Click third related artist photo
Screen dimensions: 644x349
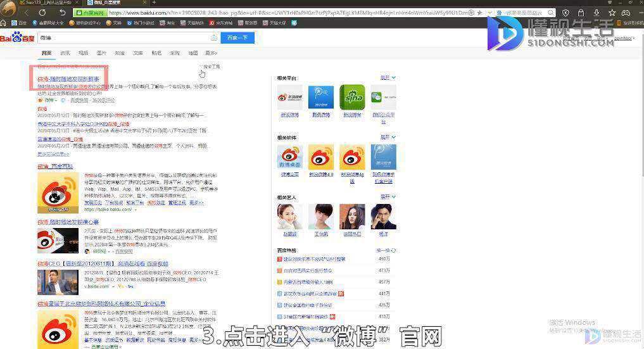pyautogui.click(x=352, y=217)
